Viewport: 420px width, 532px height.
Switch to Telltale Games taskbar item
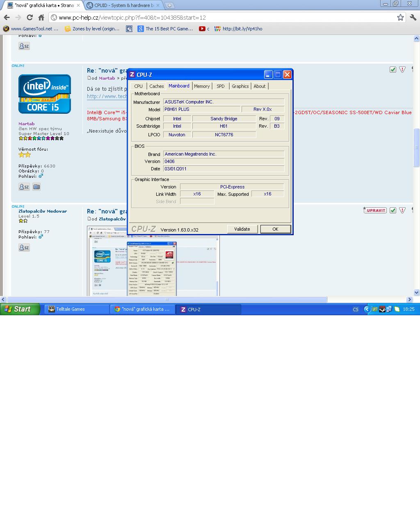[77, 309]
